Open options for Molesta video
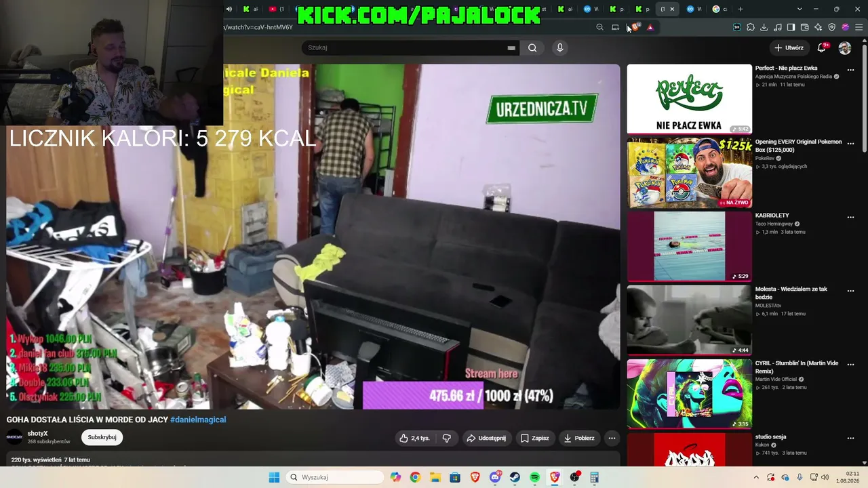Viewport: 868px width, 488px height. 850,291
